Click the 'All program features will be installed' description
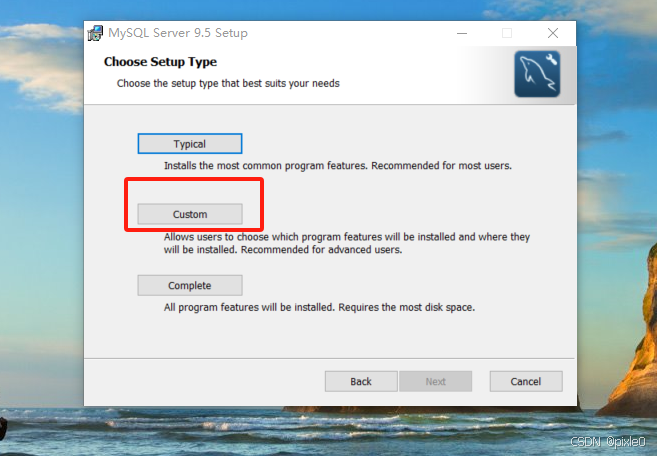 coord(319,308)
